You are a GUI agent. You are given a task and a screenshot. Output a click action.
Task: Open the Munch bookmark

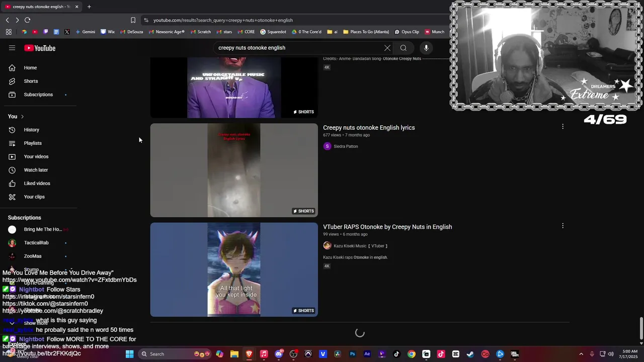click(435, 32)
